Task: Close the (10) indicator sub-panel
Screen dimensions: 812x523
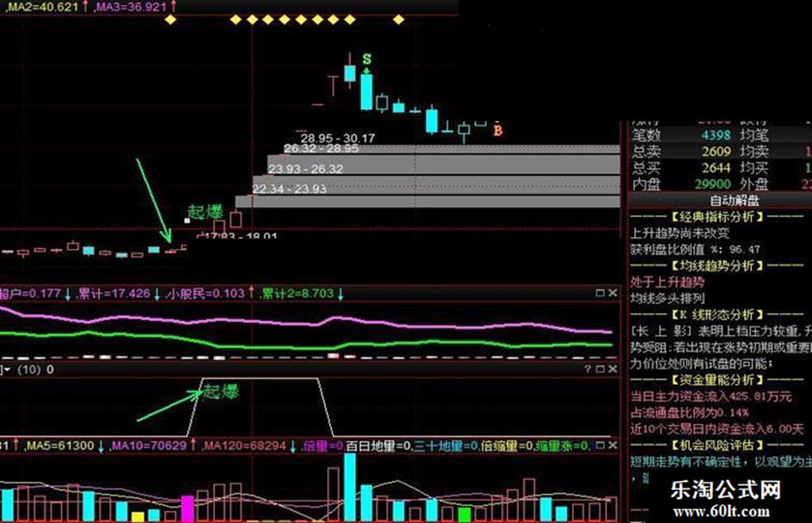Action: pyautogui.click(x=613, y=369)
